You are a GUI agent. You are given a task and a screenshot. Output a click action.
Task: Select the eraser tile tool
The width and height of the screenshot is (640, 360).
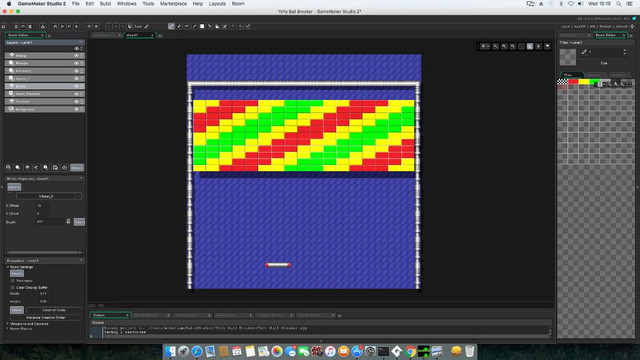179,27
